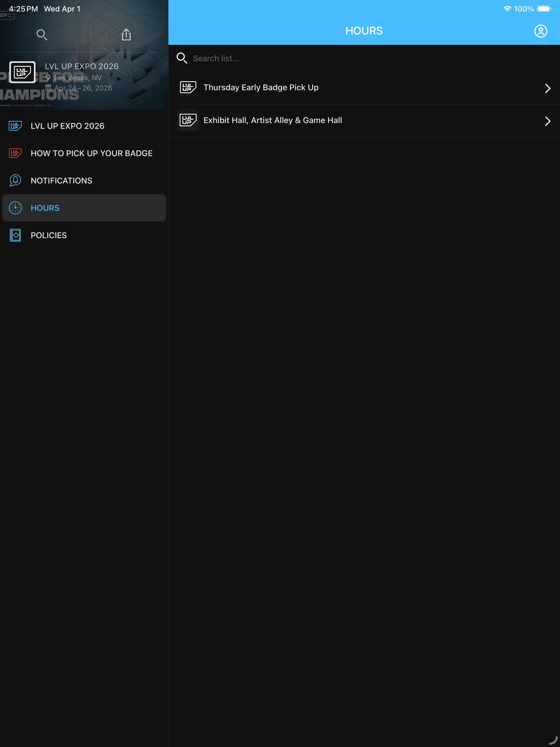The height and width of the screenshot is (747, 560).
Task: Open the POLICIES menu item
Action: 84,235
